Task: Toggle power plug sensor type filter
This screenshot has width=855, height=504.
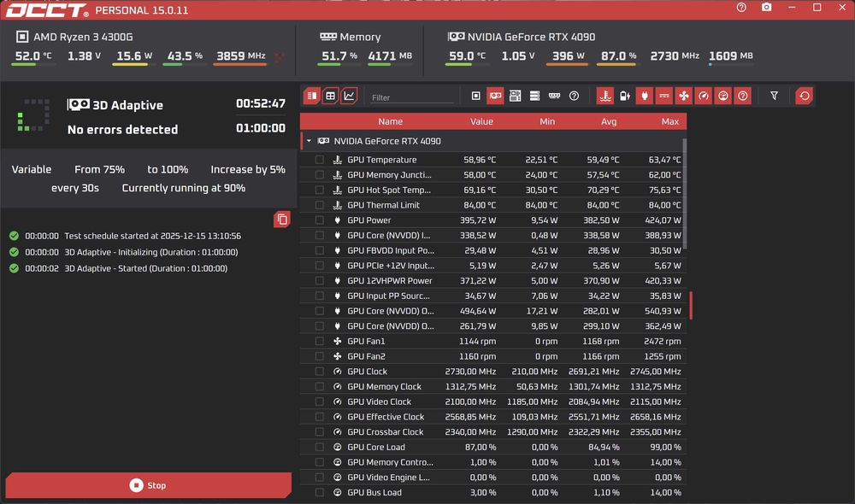Action: (x=645, y=96)
